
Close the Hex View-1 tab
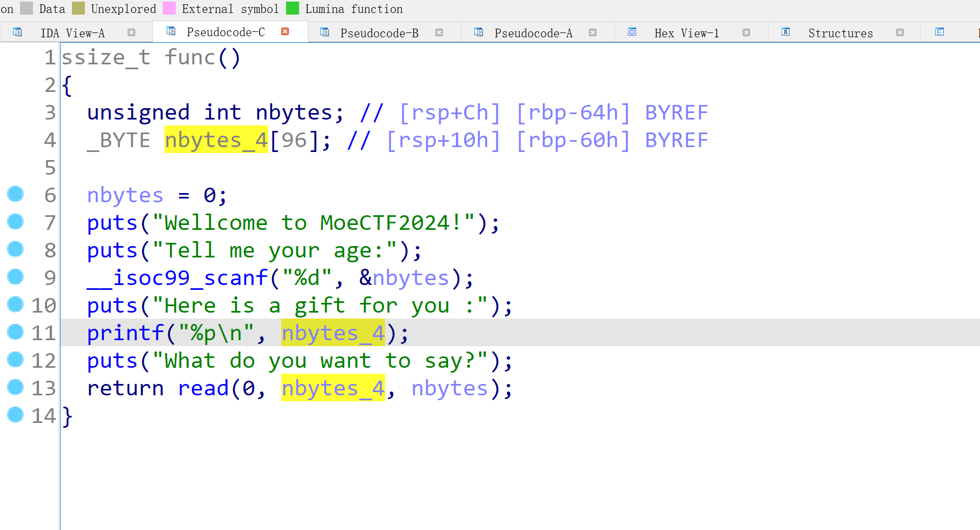[x=746, y=32]
